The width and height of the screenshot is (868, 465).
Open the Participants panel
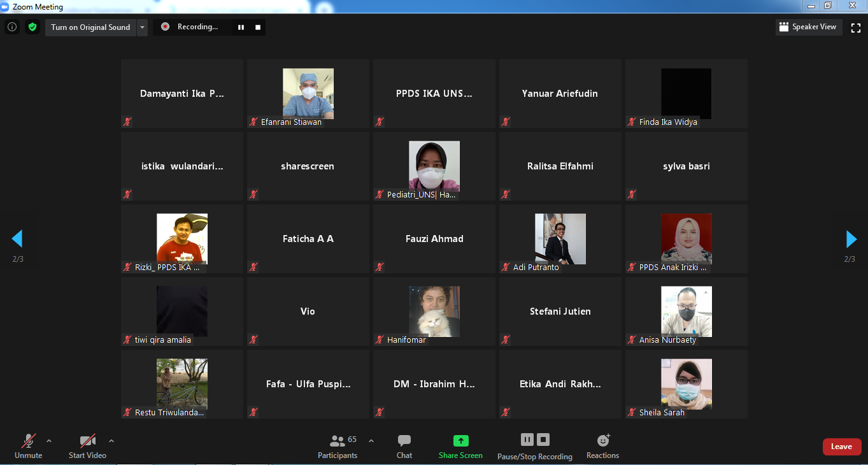(338, 446)
